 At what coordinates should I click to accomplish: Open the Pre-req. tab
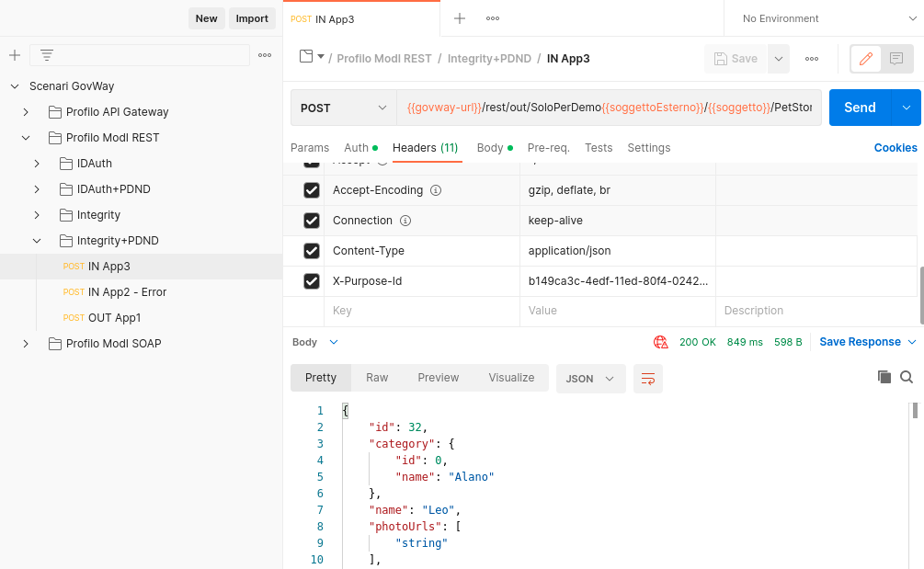pos(549,148)
